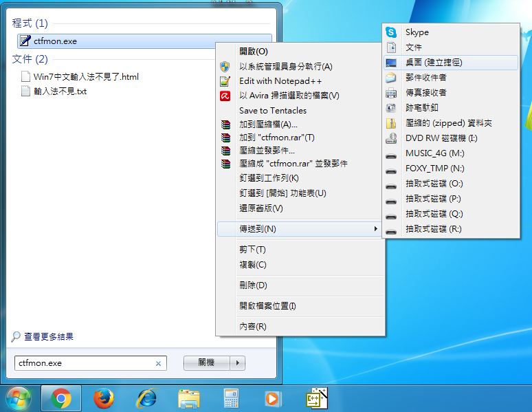Expand shutdown options arrow next to 關機
The image size is (532, 412).
point(238,363)
